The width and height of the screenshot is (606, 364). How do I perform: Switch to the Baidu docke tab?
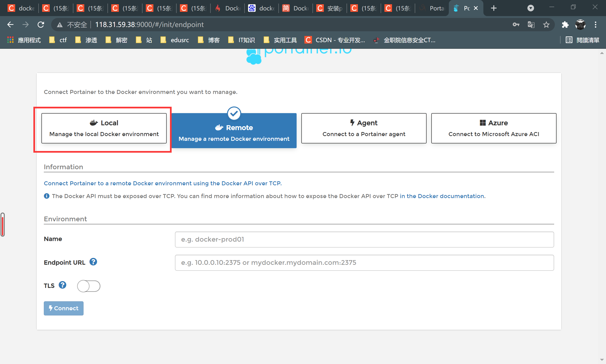262,8
